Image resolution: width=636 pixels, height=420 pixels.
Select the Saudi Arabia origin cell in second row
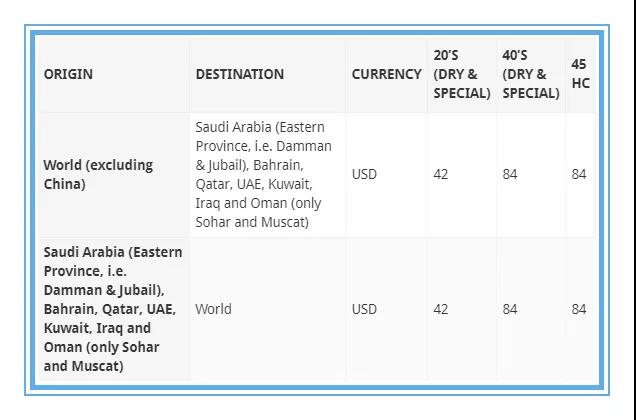pos(113,309)
